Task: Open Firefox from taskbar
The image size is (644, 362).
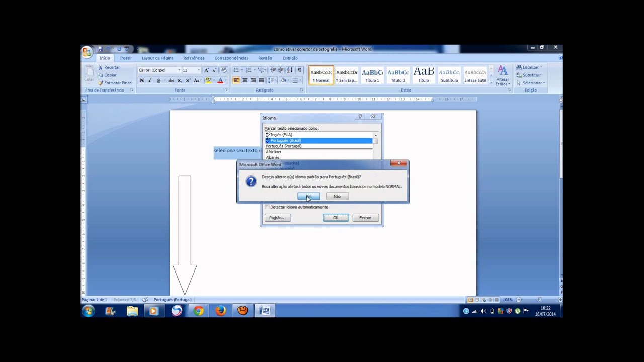Action: tap(221, 311)
